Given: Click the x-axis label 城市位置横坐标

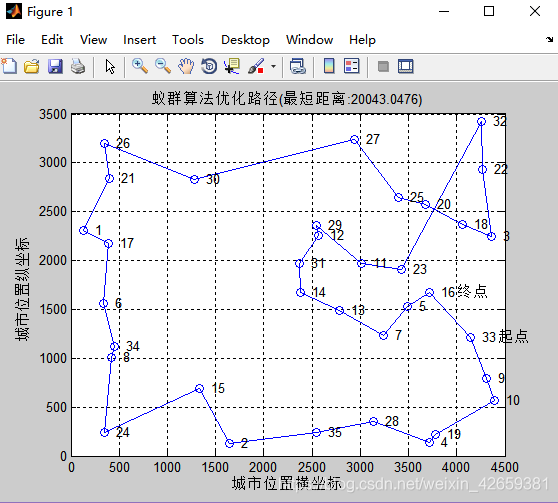Looking at the screenshot, I should [x=286, y=483].
